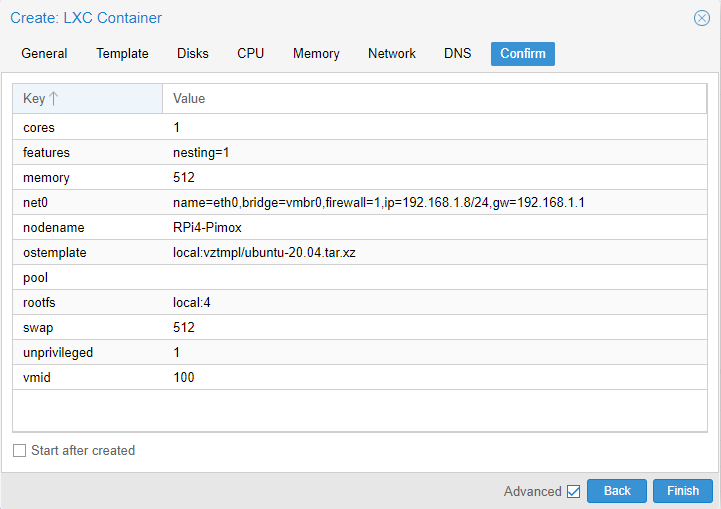Click the nesting=1 value

[201, 152]
